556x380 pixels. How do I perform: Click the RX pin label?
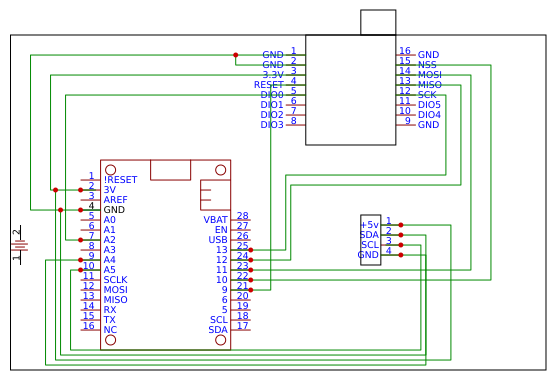(x=110, y=310)
